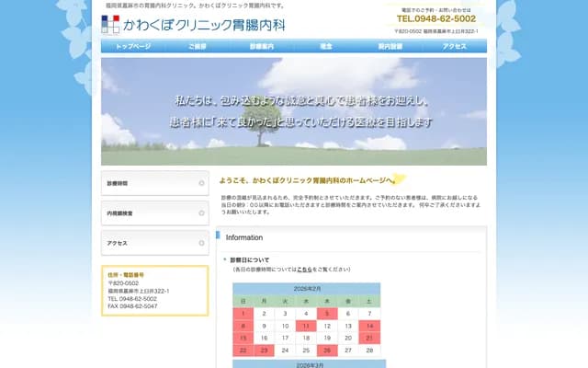Open the 診療時間 sidebar button
Image resolution: width=588 pixels, height=368 pixels.
point(155,183)
